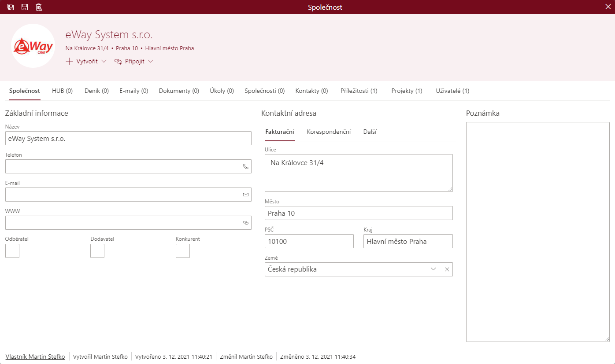Viewport: 615px width, 364px height.
Task: Open the Vytvořit dropdown
Action: point(86,61)
